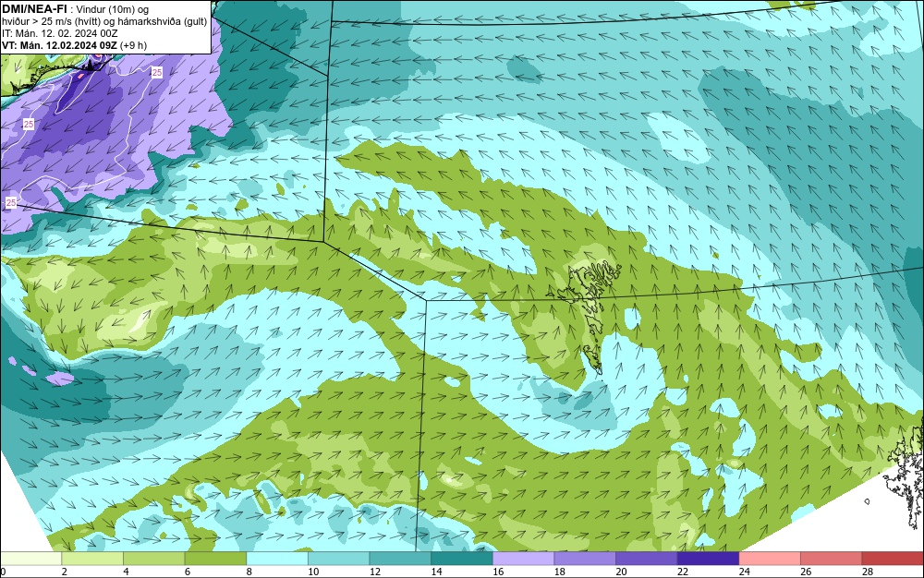
Task: Click the legend scale value '6'
Action: (188, 572)
